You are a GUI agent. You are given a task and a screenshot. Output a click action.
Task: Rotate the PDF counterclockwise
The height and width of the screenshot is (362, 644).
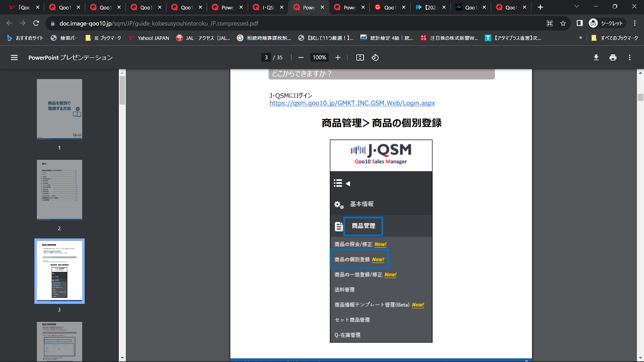click(375, 58)
